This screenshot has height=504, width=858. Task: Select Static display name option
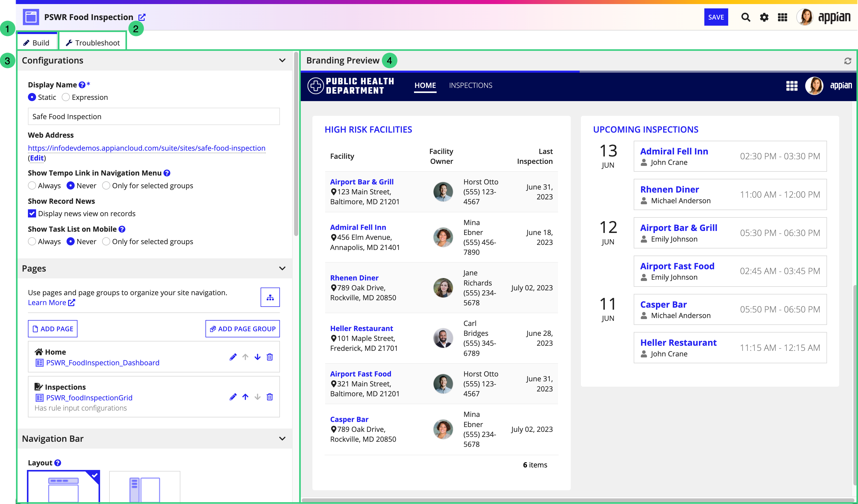click(x=32, y=97)
